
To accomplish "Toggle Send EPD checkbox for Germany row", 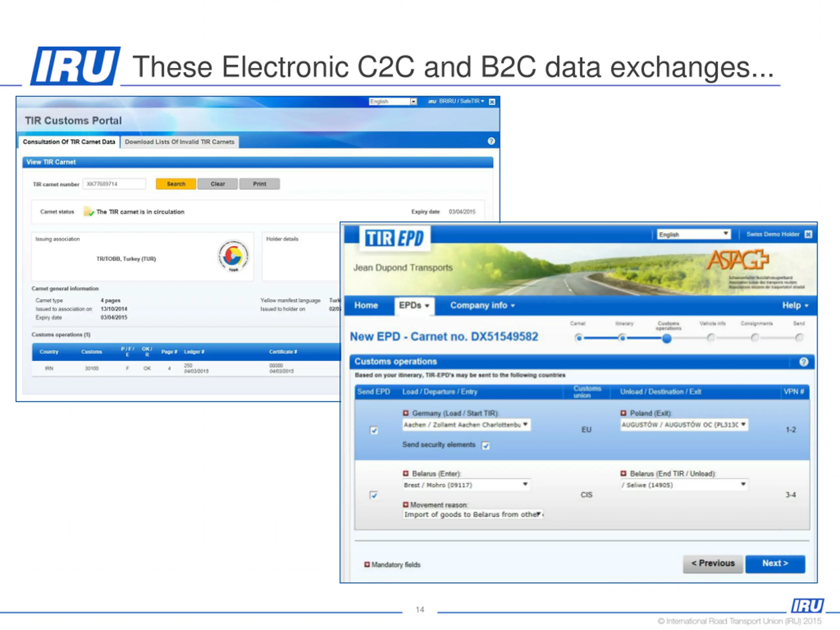I will [374, 430].
